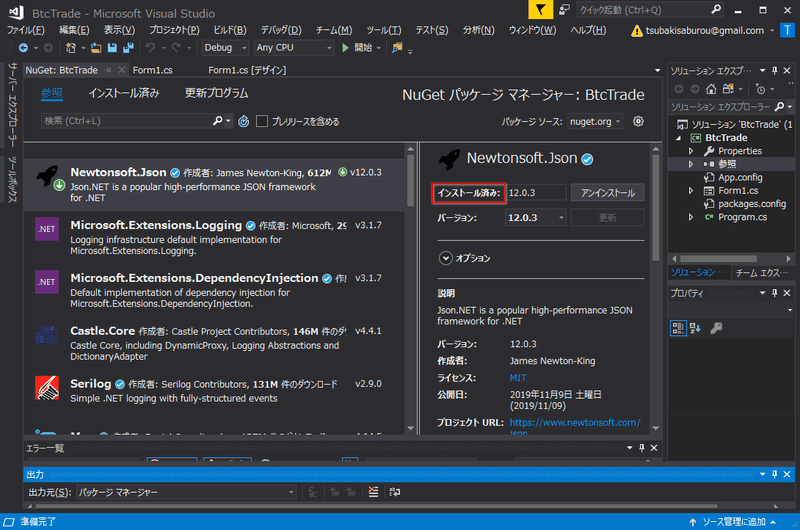Open the サーバー エクスプローラー side tab
The width and height of the screenshot is (800, 530).
pos(12,104)
